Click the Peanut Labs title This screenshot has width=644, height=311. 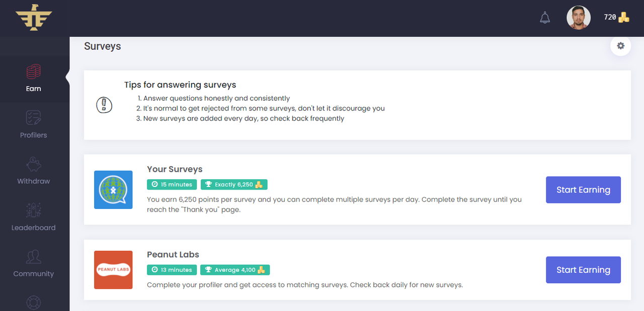click(173, 255)
